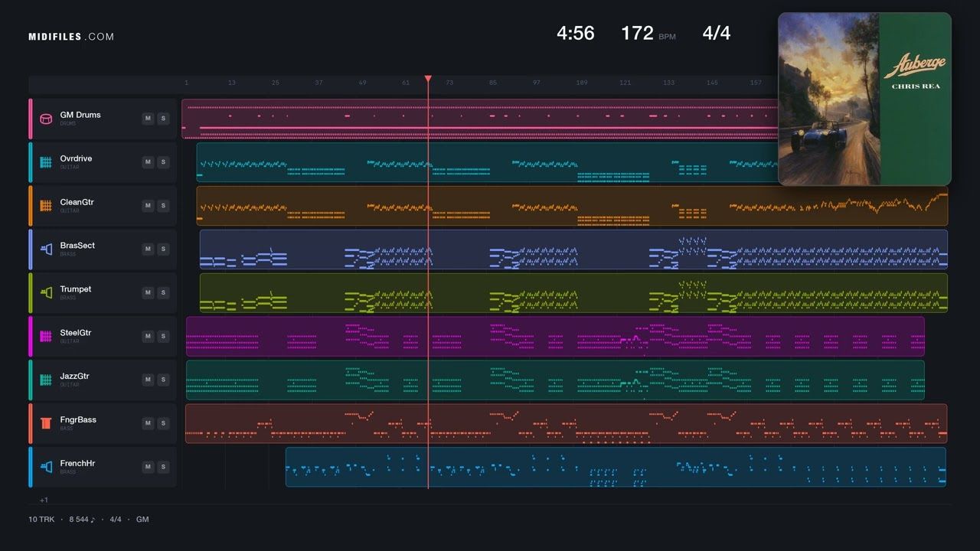Solo the FrenchHr track
Screen dimensions: 980x551
(x=163, y=467)
